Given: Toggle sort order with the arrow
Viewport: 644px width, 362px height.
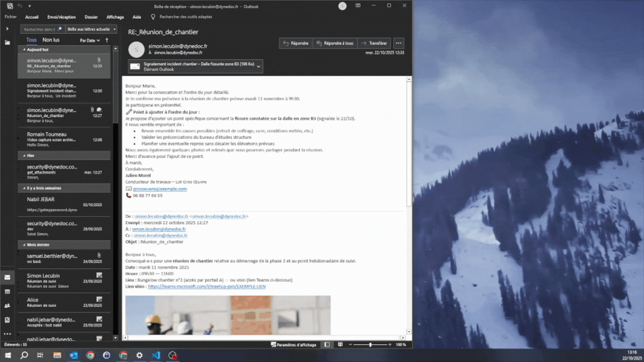Looking at the screenshot, I should (107, 40).
